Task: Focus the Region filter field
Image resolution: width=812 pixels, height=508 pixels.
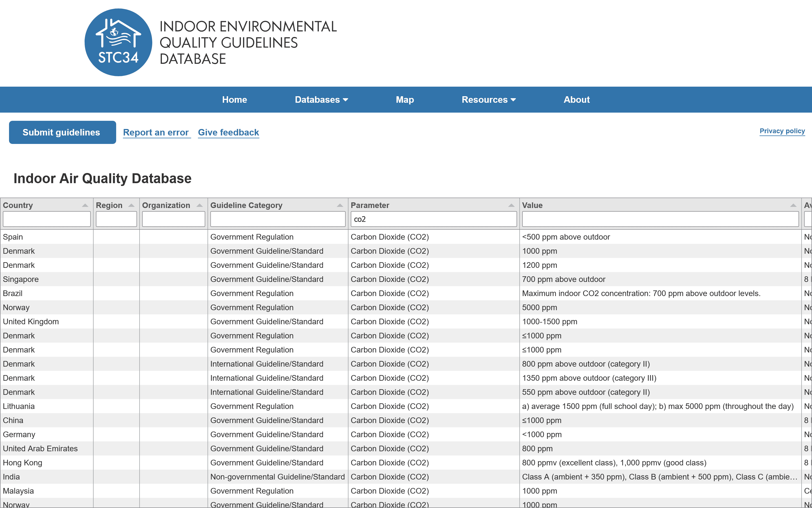Action: (116, 219)
